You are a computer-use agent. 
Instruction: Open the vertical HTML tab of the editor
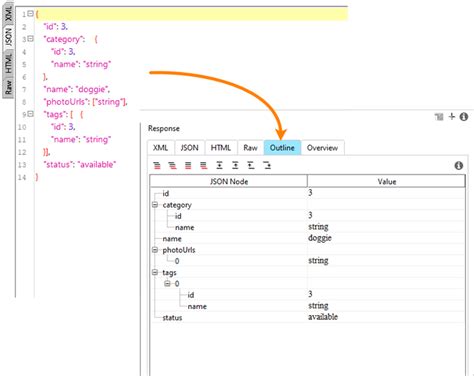[9, 63]
